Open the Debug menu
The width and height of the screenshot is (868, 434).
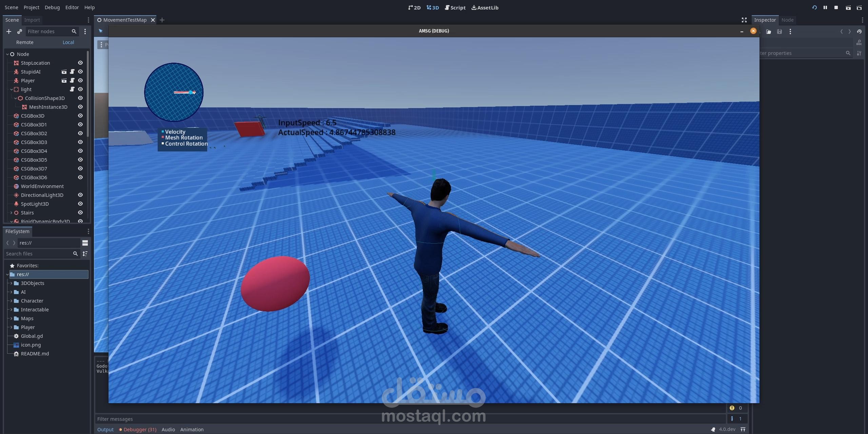(x=52, y=7)
